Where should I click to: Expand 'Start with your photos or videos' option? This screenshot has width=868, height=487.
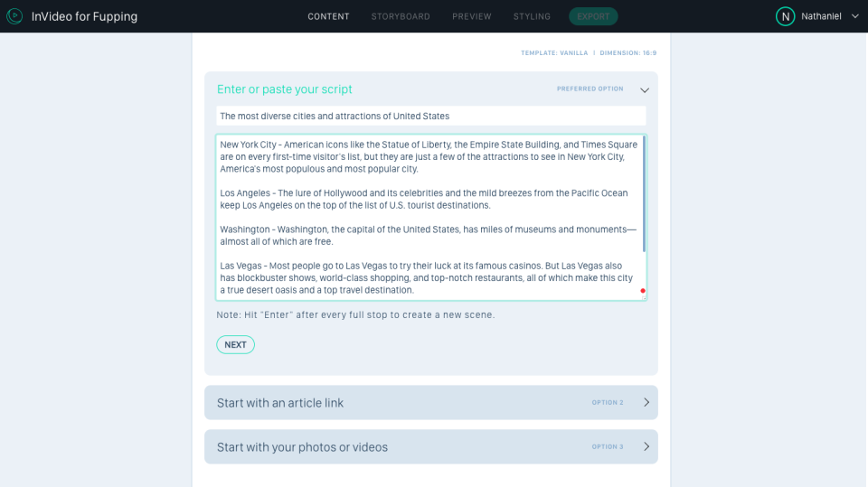[646, 447]
